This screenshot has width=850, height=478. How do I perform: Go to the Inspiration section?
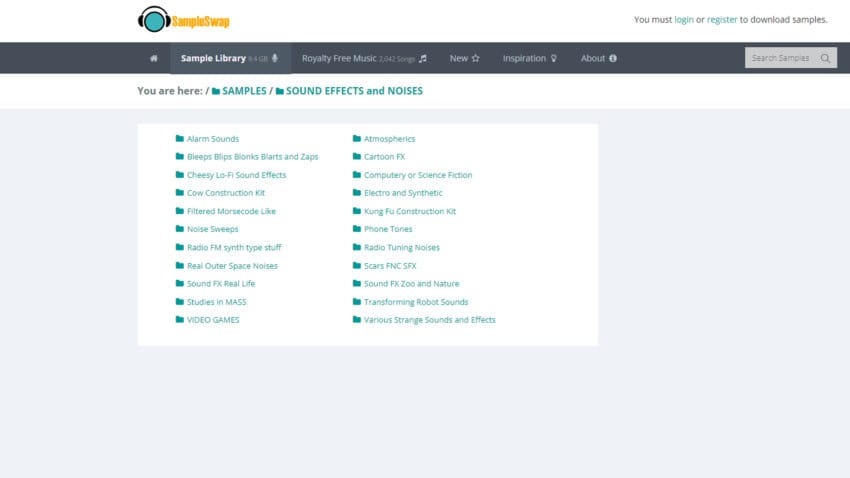click(x=530, y=58)
